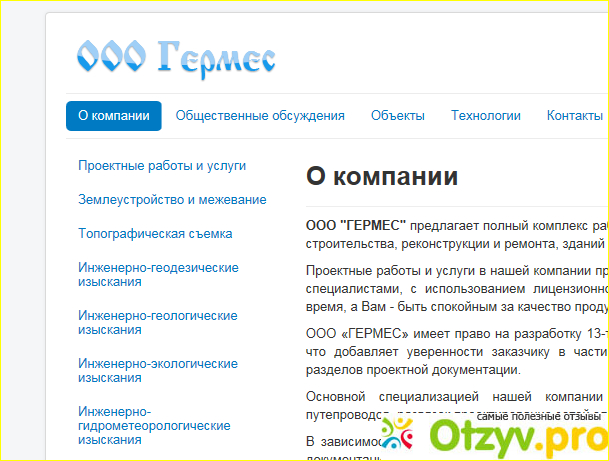
Task: Open the Инженерно-геологические изыскания link
Action: 158,322
